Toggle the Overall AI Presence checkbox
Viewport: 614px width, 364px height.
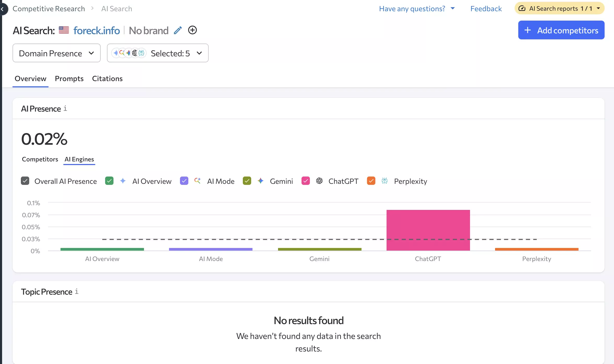25,181
